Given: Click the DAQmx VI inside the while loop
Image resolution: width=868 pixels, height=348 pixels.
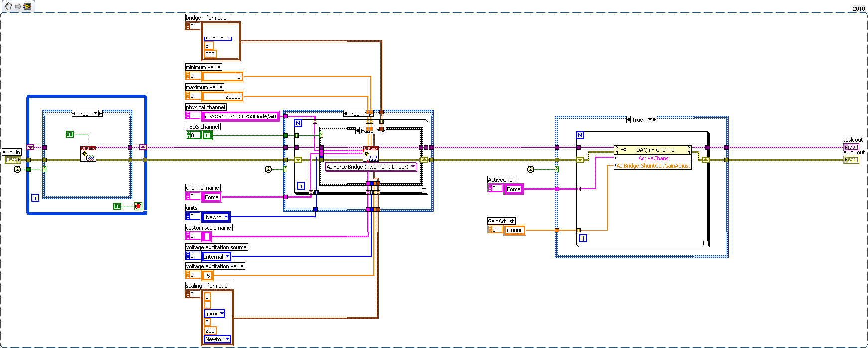Looking at the screenshot, I should click(88, 154).
